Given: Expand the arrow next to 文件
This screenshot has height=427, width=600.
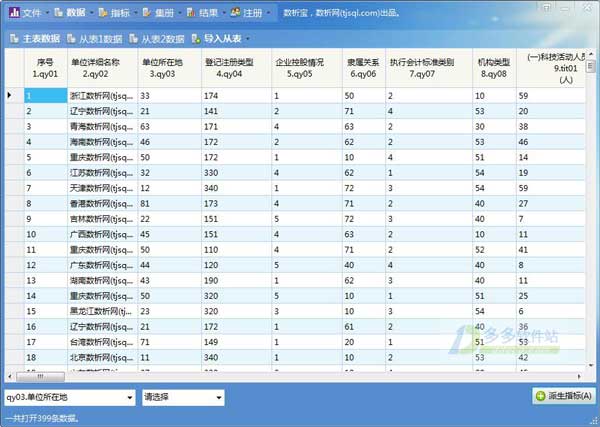Looking at the screenshot, I should tap(47, 13).
